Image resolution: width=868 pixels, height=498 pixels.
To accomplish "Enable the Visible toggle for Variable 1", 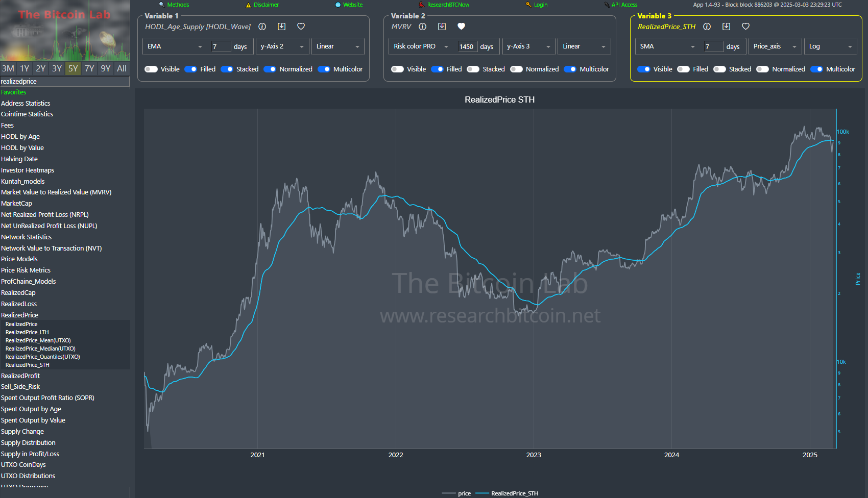I will pyautogui.click(x=151, y=69).
